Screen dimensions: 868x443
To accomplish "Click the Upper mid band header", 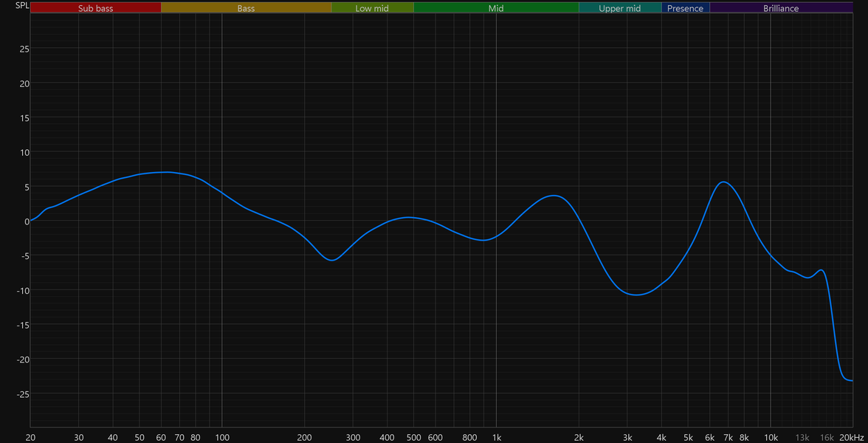I will [620, 7].
